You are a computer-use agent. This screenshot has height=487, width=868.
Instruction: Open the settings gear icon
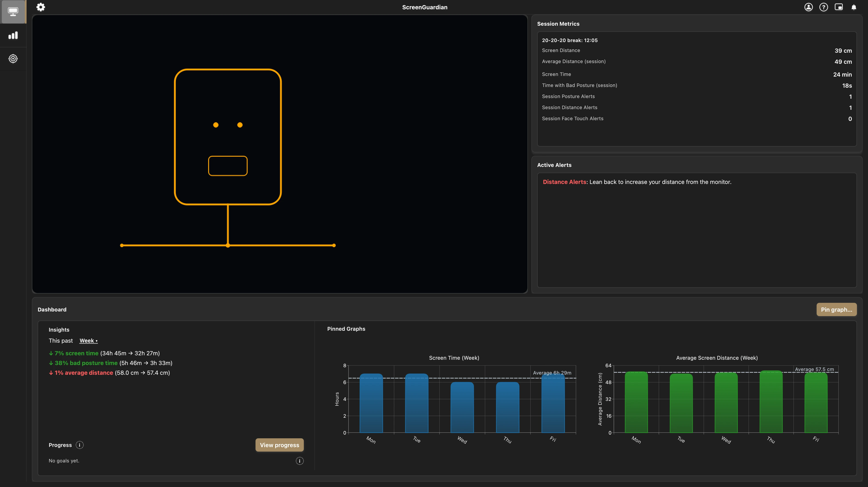[x=41, y=7]
